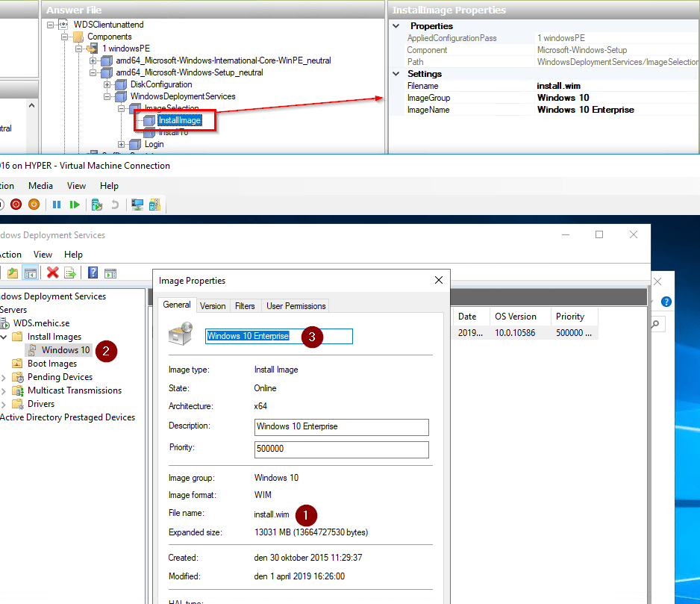Click the green Reset VM play icon
Image resolution: width=700 pixels, height=604 pixels.
coord(75,204)
